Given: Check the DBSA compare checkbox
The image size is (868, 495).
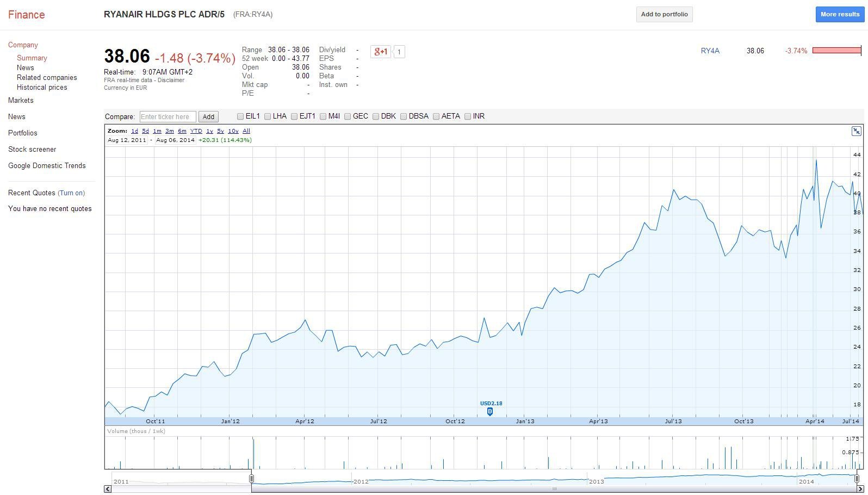Looking at the screenshot, I should (x=404, y=116).
